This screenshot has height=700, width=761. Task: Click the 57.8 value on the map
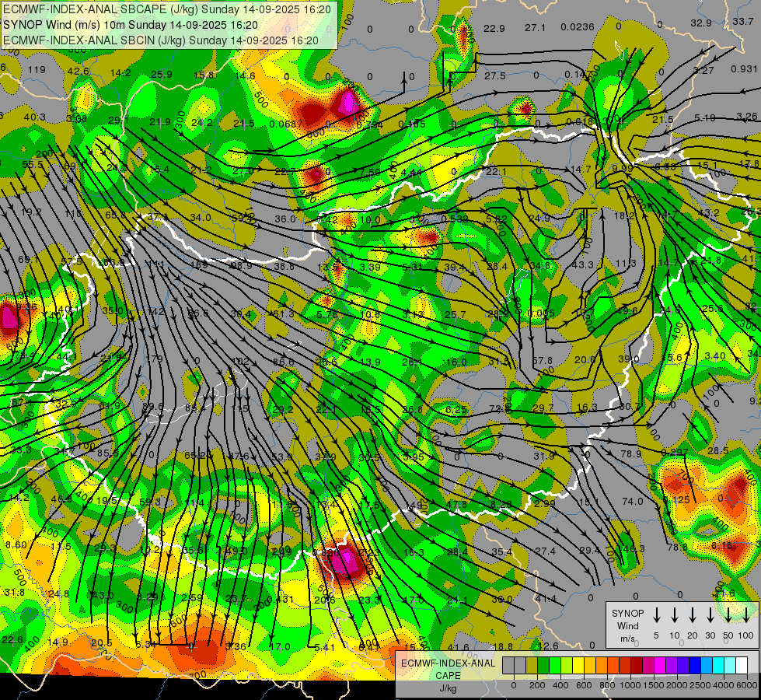542,360
